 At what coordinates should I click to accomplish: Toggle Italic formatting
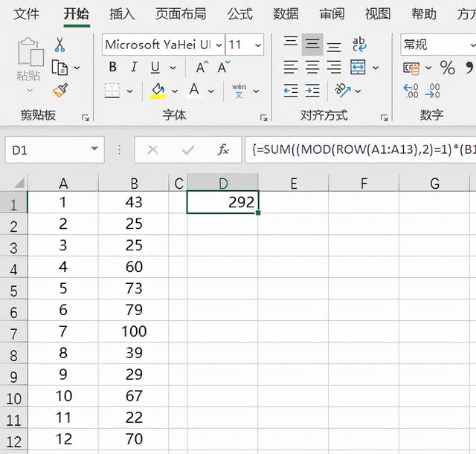click(x=134, y=67)
